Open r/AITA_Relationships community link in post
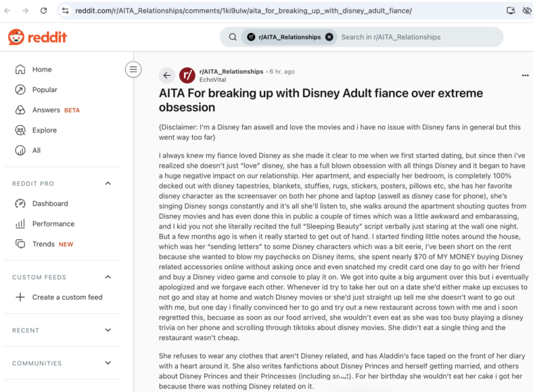The width and height of the screenshot is (533, 392). coord(231,72)
